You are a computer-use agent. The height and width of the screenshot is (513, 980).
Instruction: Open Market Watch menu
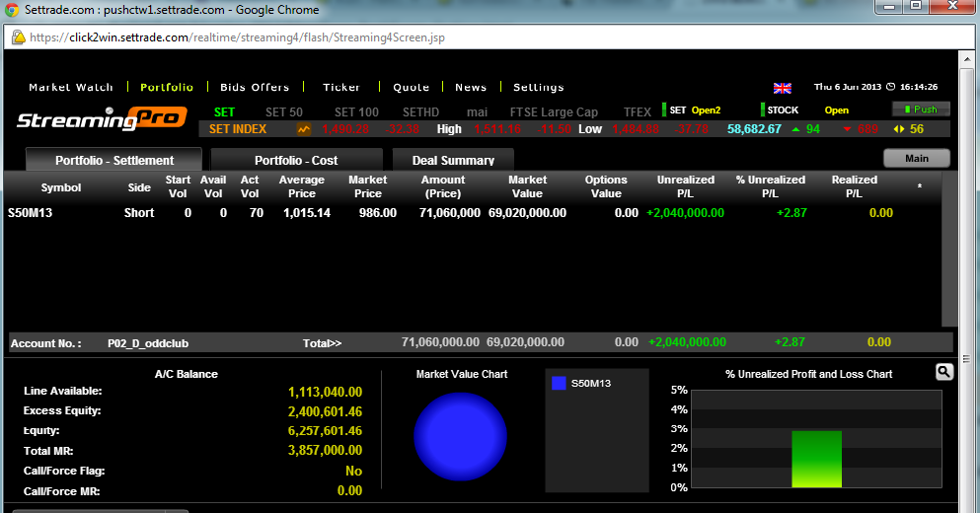pyautogui.click(x=71, y=87)
